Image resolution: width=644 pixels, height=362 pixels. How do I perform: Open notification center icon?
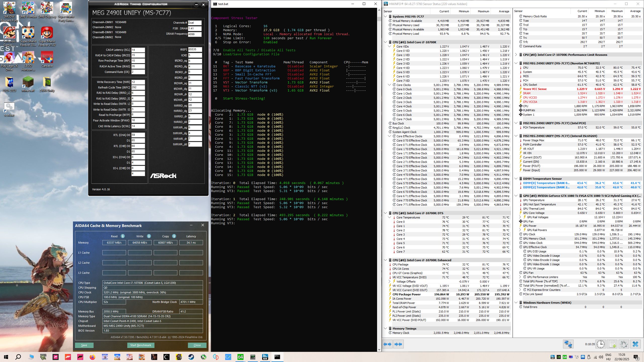click(x=636, y=357)
